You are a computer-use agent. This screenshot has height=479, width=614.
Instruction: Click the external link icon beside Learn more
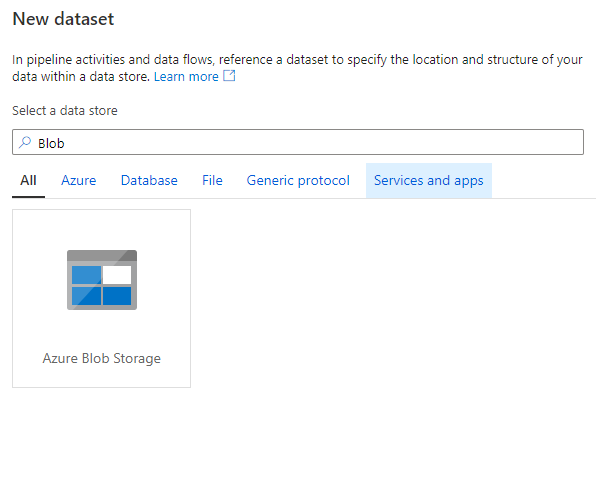[x=229, y=76]
